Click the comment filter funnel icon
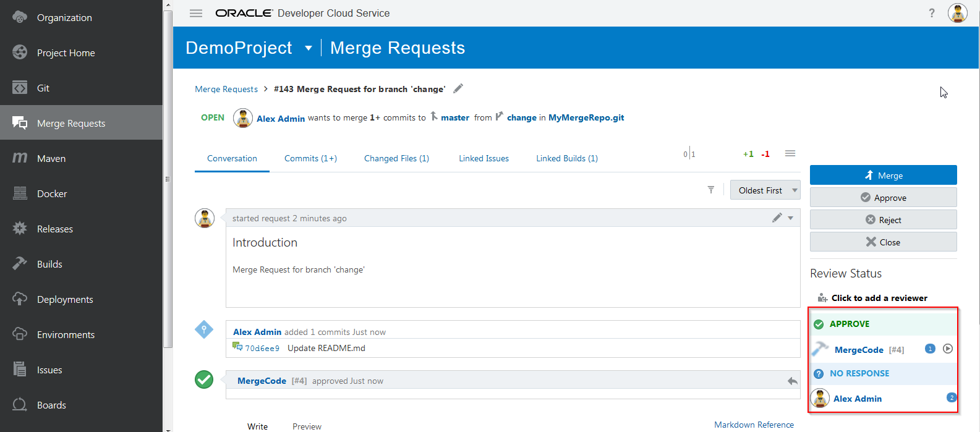Image resolution: width=980 pixels, height=432 pixels. 711,190
